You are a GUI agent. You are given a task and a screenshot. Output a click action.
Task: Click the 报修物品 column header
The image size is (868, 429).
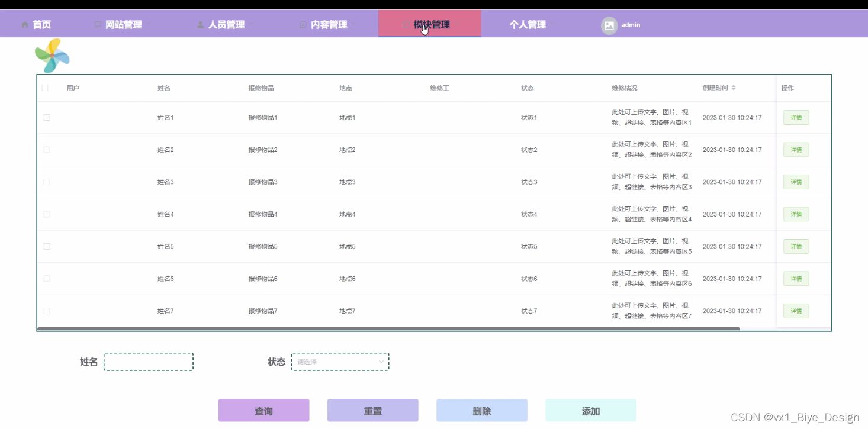(261, 88)
